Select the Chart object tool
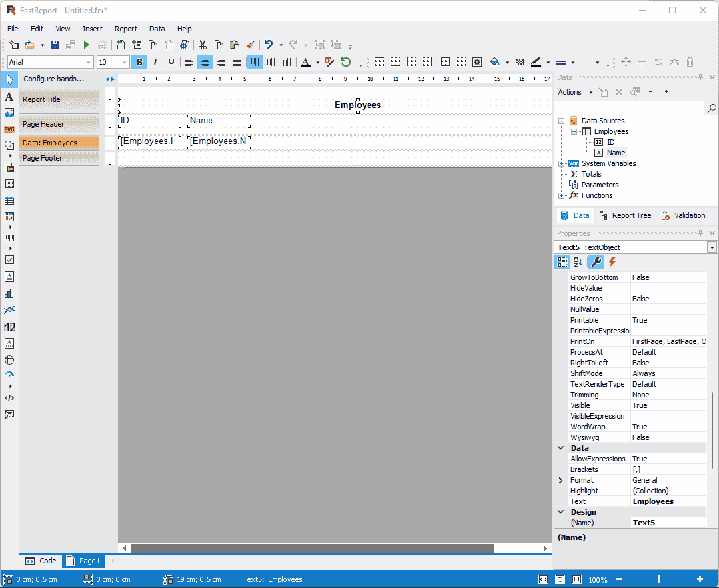Viewport: 719px width, 588px height. point(9,294)
